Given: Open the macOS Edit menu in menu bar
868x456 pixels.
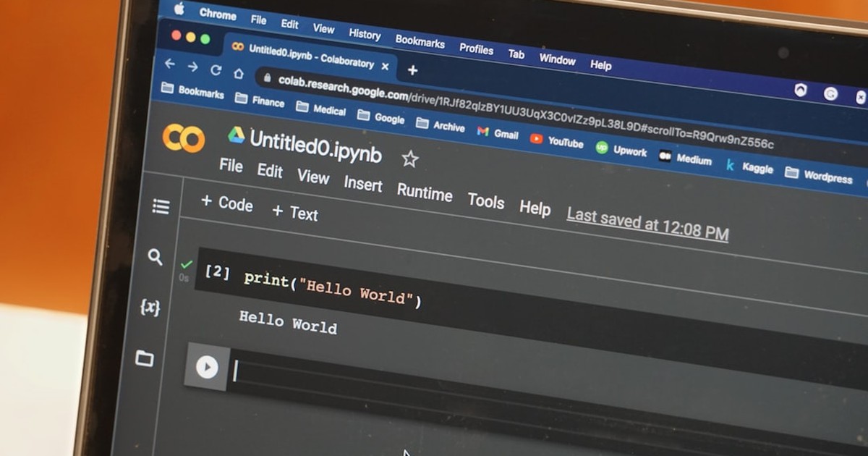Looking at the screenshot, I should [289, 24].
